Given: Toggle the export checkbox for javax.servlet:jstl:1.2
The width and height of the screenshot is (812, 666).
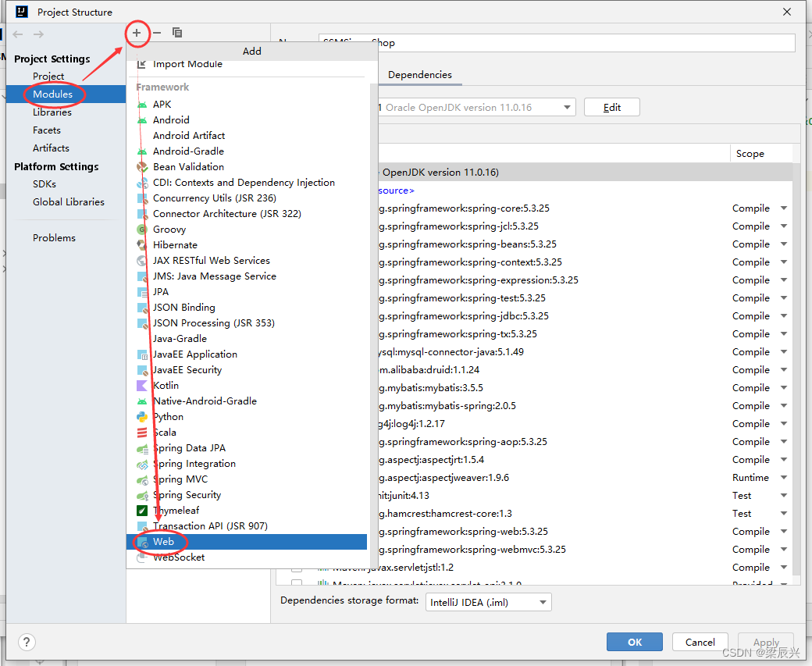Looking at the screenshot, I should coord(297,568).
